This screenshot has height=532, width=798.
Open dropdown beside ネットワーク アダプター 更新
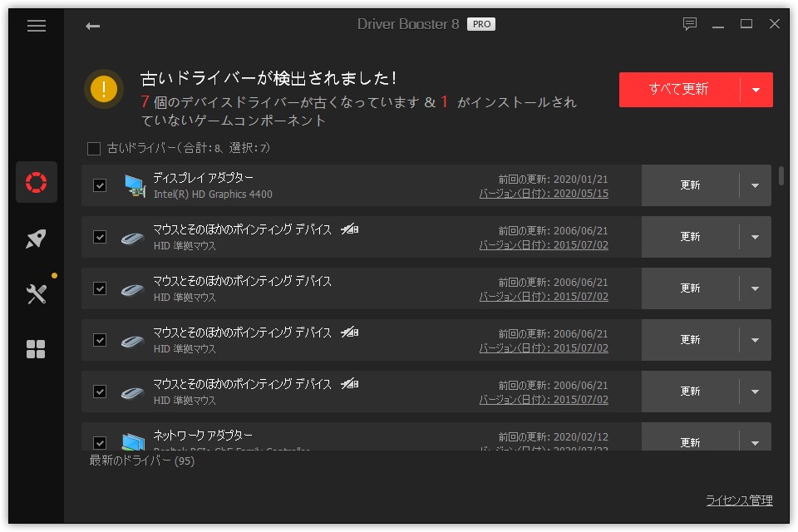click(756, 441)
